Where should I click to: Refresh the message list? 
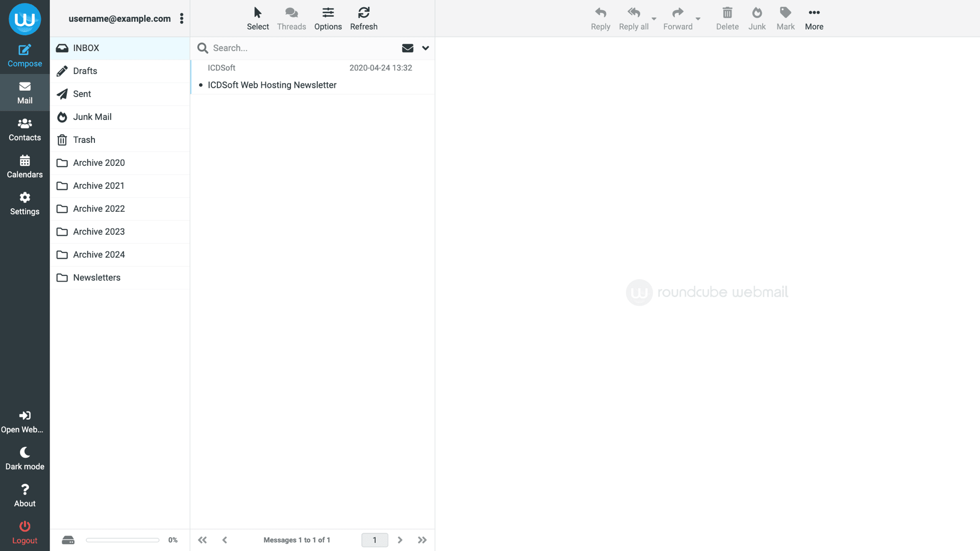point(363,18)
